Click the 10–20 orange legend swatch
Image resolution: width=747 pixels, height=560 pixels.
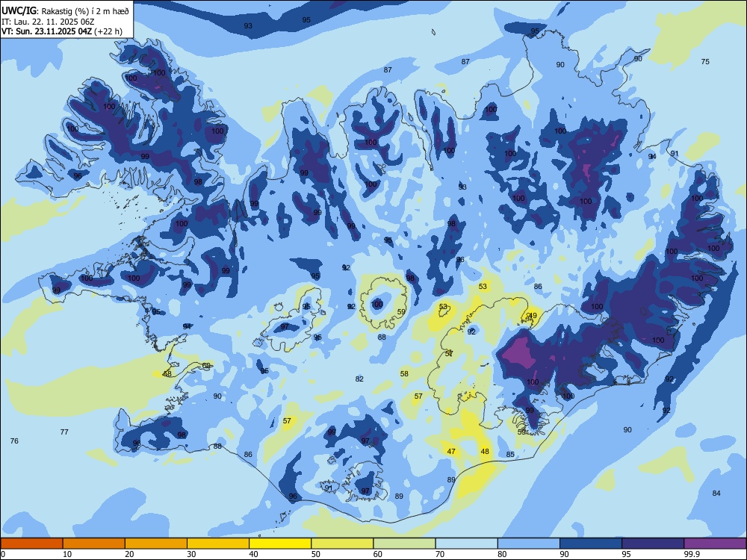(x=94, y=544)
